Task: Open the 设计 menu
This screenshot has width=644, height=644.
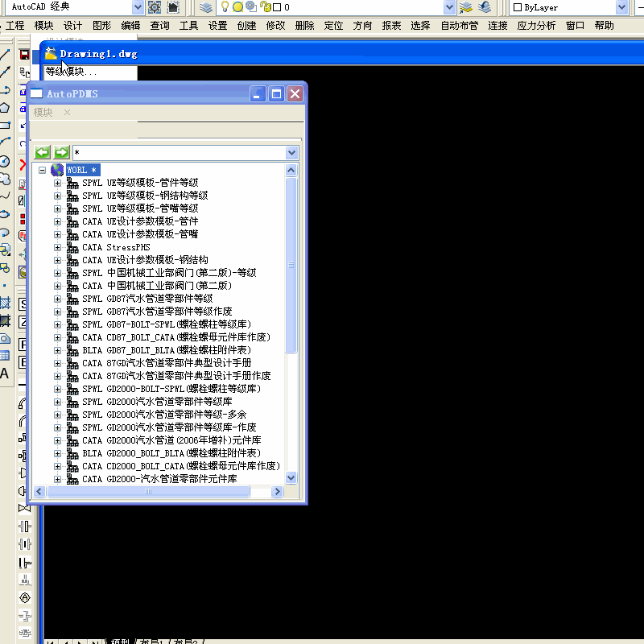Action: tap(72, 26)
